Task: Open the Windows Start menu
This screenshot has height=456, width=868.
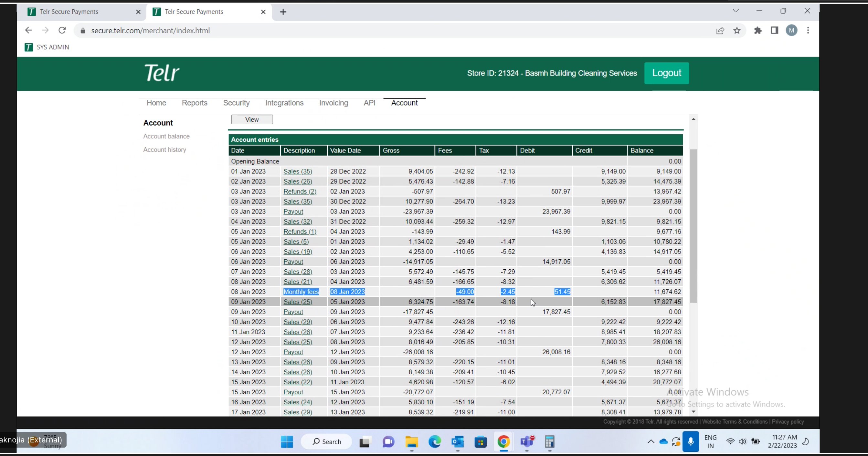Action: coord(287,441)
